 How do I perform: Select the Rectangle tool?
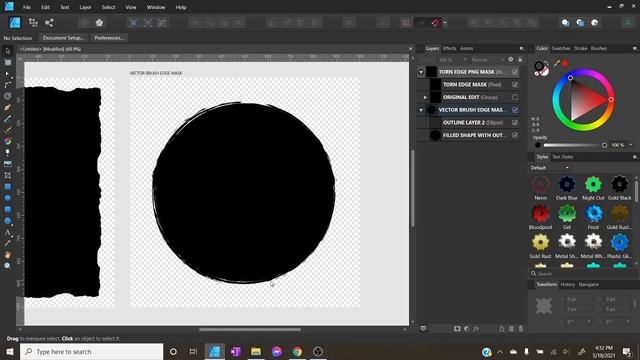(8, 187)
